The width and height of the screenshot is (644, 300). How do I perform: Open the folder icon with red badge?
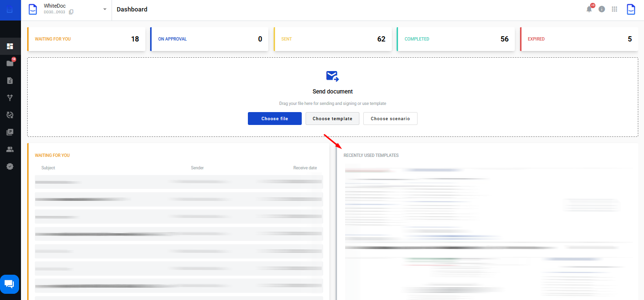[10, 63]
